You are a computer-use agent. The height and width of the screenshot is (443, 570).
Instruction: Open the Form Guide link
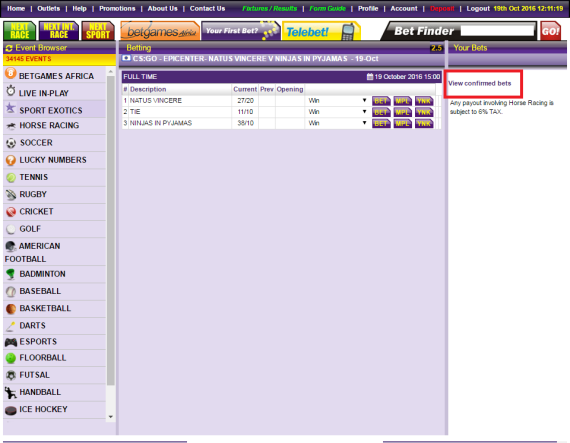tap(327, 8)
